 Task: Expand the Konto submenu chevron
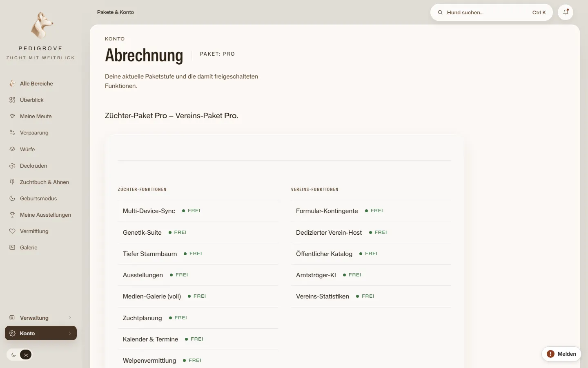tap(70, 333)
